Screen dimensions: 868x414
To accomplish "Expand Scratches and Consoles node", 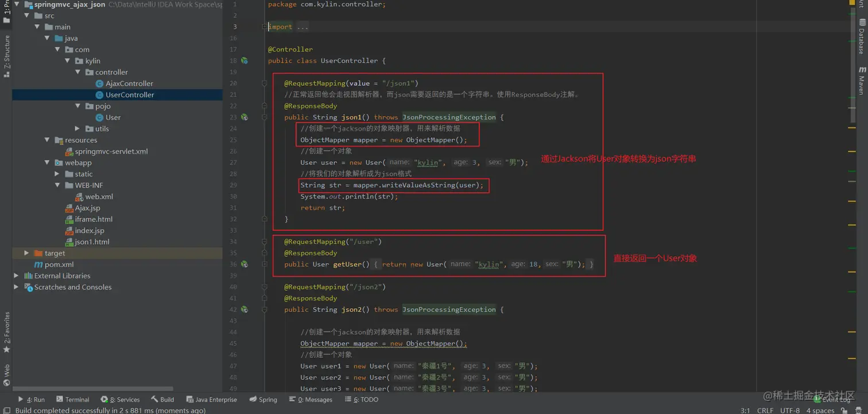I will click(16, 287).
